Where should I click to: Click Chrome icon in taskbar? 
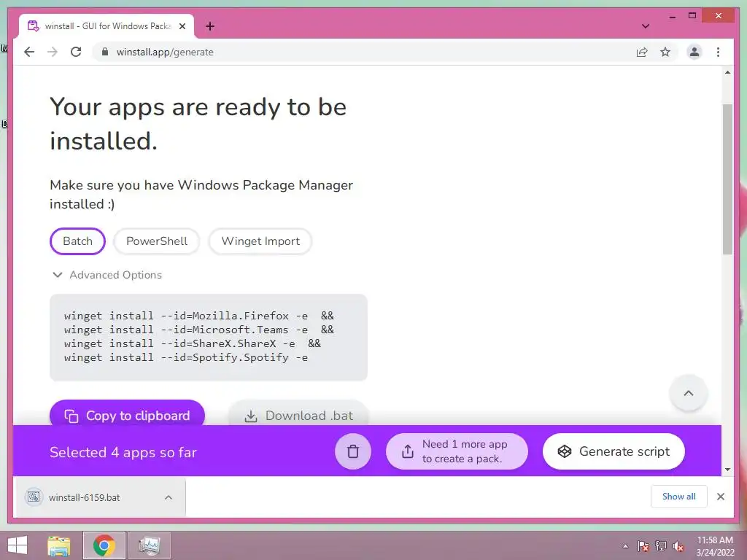click(104, 545)
